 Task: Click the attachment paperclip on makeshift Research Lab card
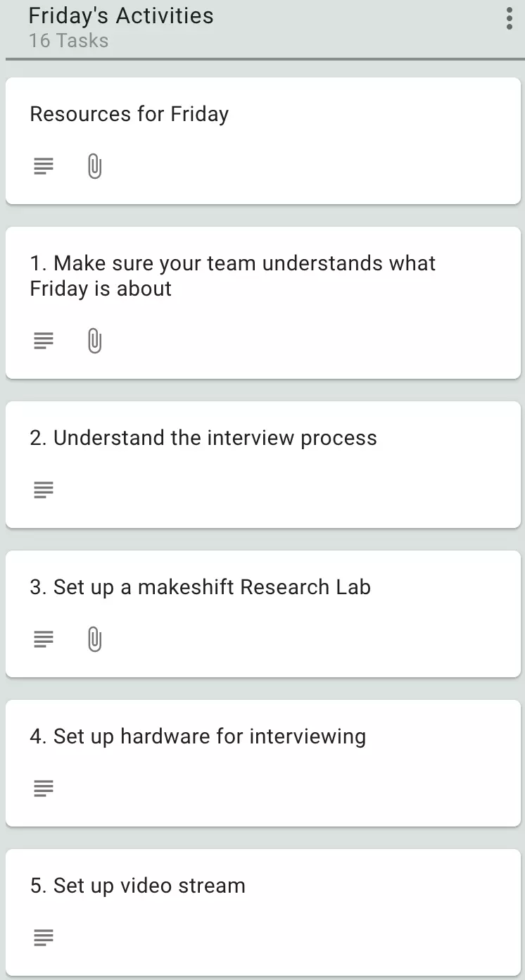click(94, 639)
